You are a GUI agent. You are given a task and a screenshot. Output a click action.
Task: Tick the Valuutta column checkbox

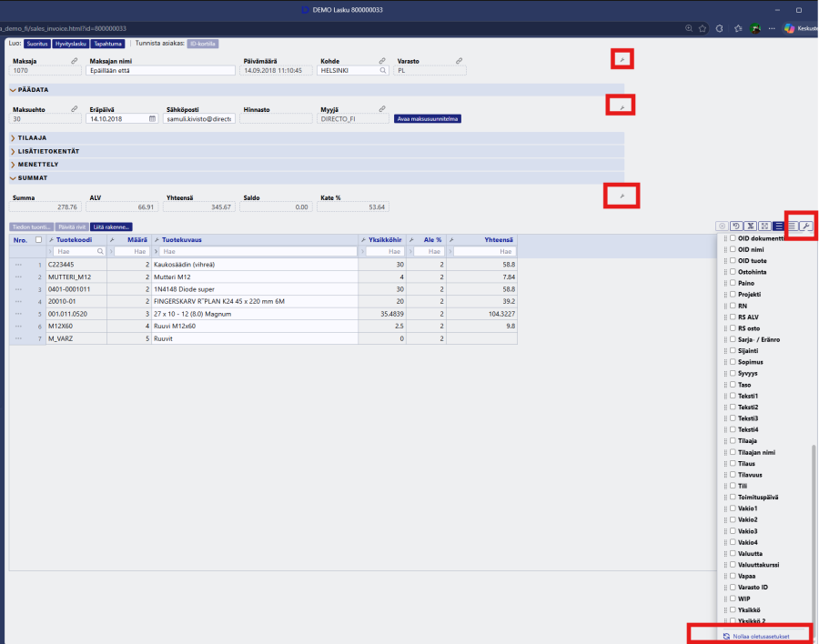pyautogui.click(x=733, y=553)
